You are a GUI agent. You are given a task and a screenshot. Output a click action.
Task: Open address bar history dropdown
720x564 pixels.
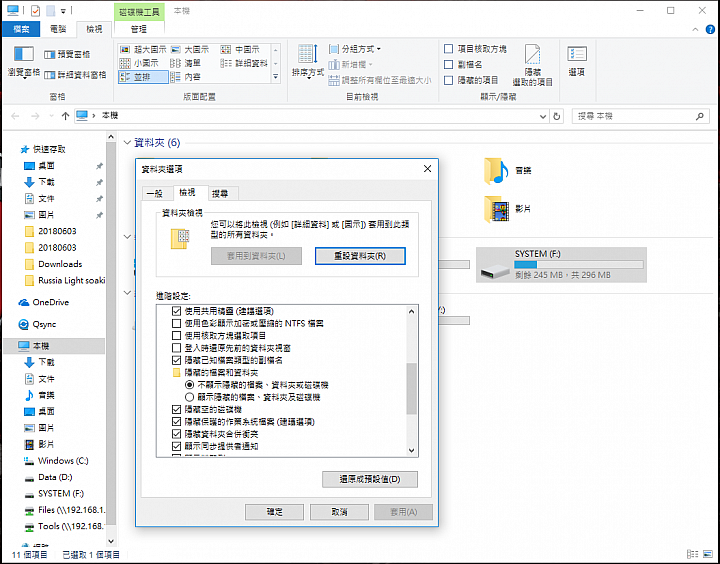[543, 117]
